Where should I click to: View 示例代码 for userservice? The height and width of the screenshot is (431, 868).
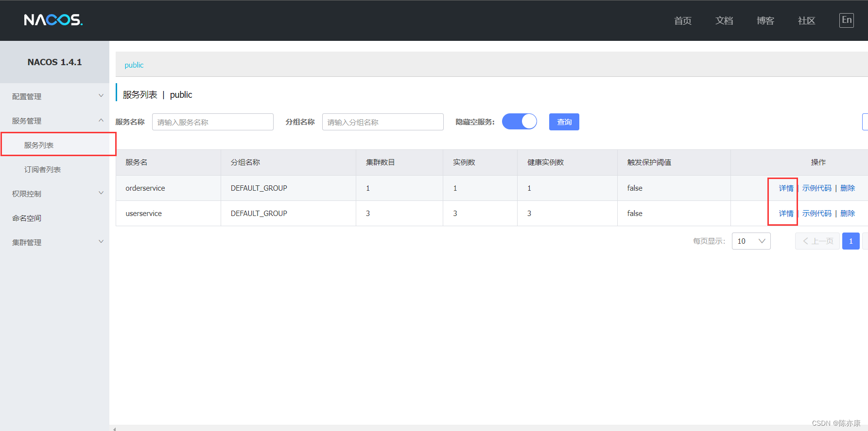pyautogui.click(x=816, y=214)
